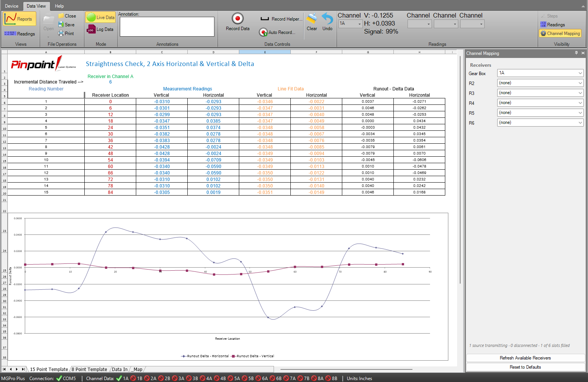Image resolution: width=588 pixels, height=382 pixels.
Task: Clear the recorded data
Action: (312, 22)
